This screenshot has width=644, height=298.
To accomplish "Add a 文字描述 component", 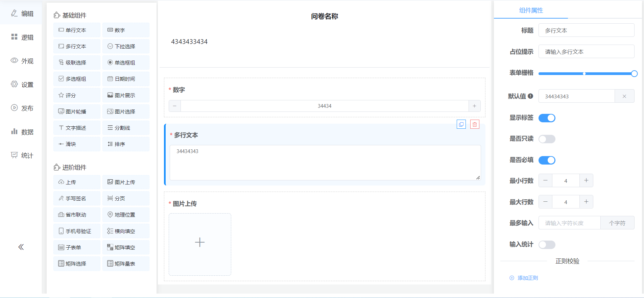I will pos(77,128).
